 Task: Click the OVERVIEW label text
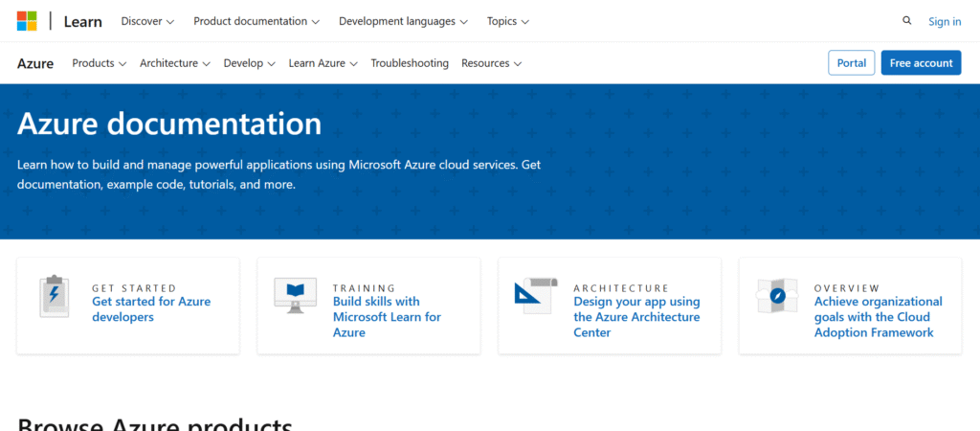[847, 288]
